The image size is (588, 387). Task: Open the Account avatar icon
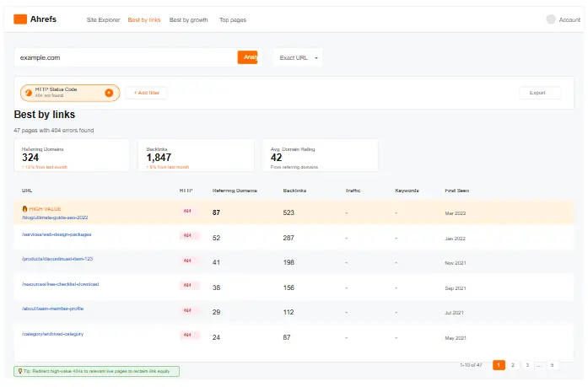[x=551, y=19]
